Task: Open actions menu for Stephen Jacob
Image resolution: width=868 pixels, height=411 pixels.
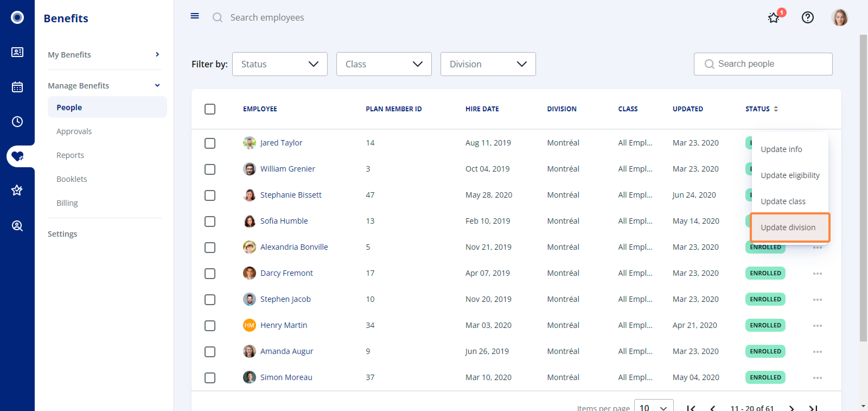Action: pos(818,299)
